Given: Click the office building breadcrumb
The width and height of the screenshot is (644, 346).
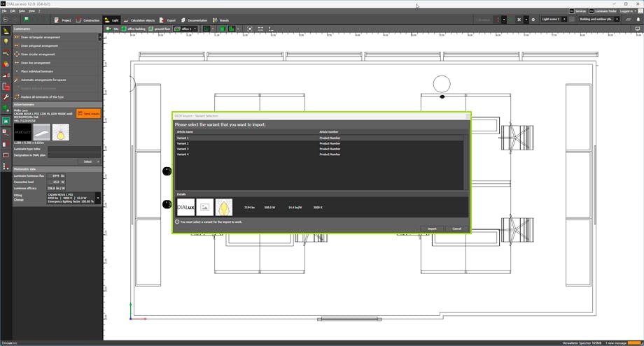Looking at the screenshot, I should coord(134,29).
